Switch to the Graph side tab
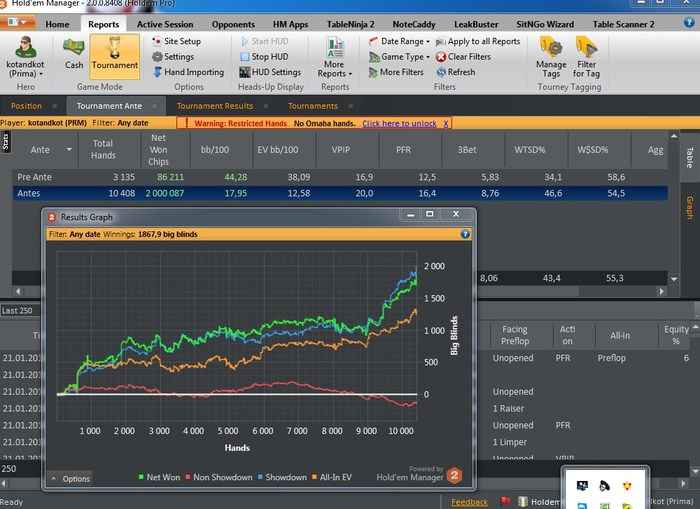 (690, 208)
